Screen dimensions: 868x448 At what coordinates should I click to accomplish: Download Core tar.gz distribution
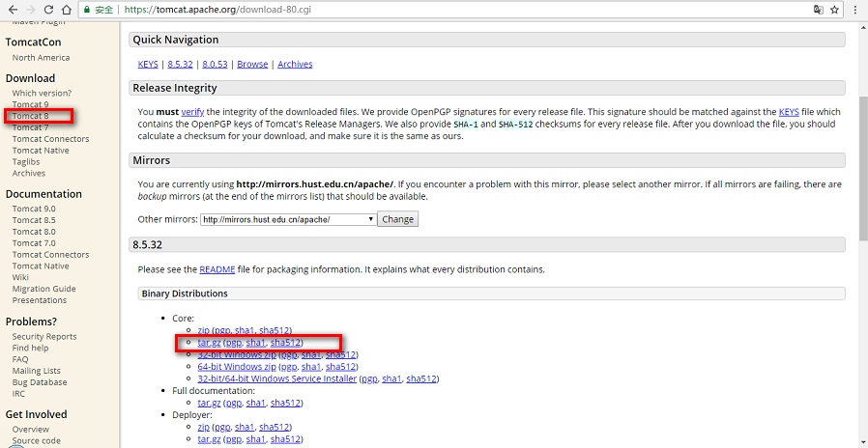point(209,343)
